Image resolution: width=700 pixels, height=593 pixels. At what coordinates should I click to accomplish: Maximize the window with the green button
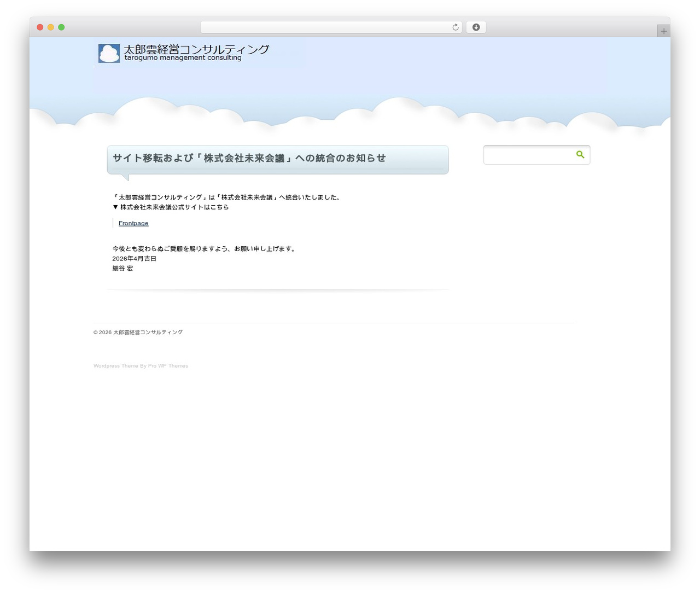pyautogui.click(x=61, y=27)
